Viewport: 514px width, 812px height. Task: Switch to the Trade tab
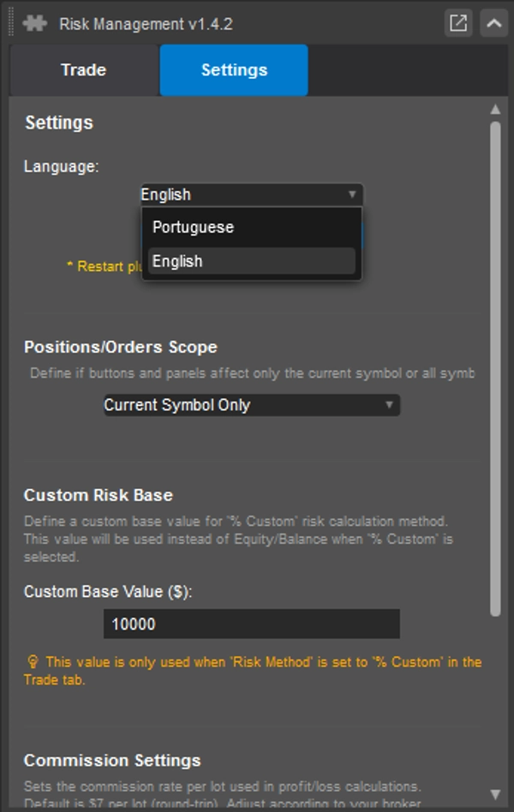(82, 70)
